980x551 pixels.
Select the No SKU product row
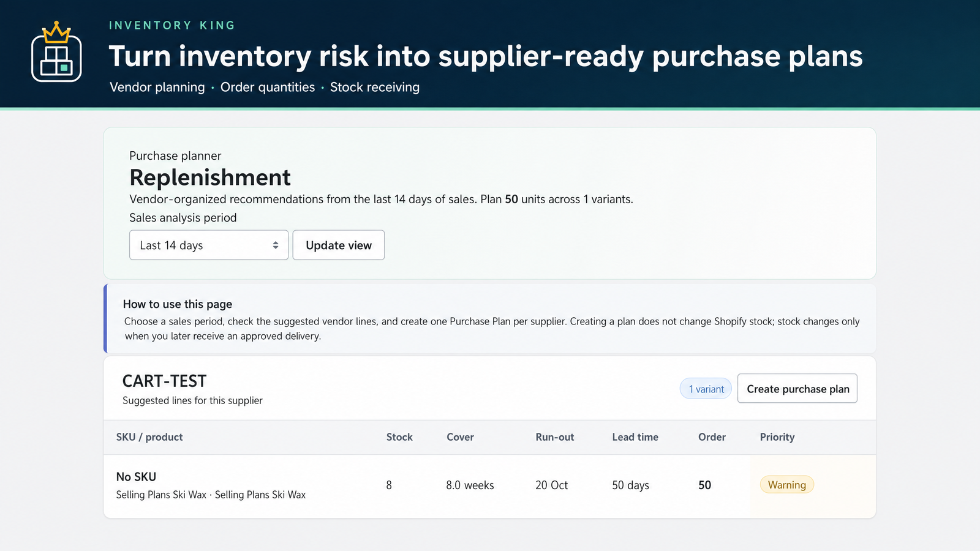pyautogui.click(x=489, y=486)
